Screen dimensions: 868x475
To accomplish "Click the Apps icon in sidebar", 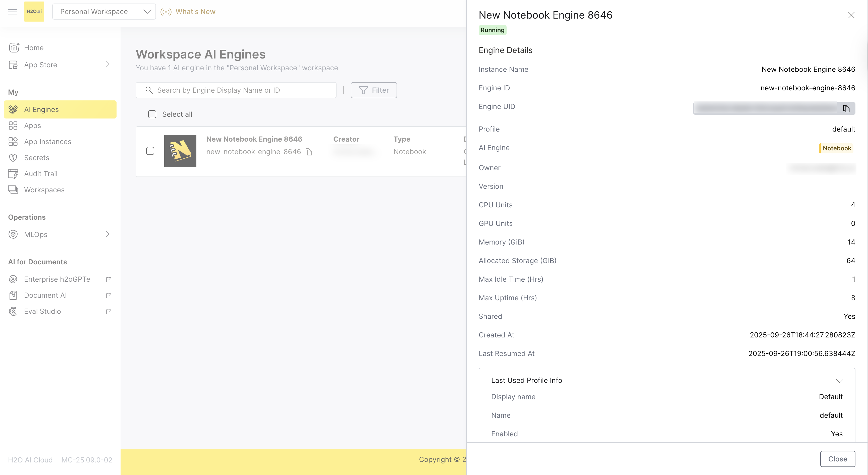I will pos(13,125).
